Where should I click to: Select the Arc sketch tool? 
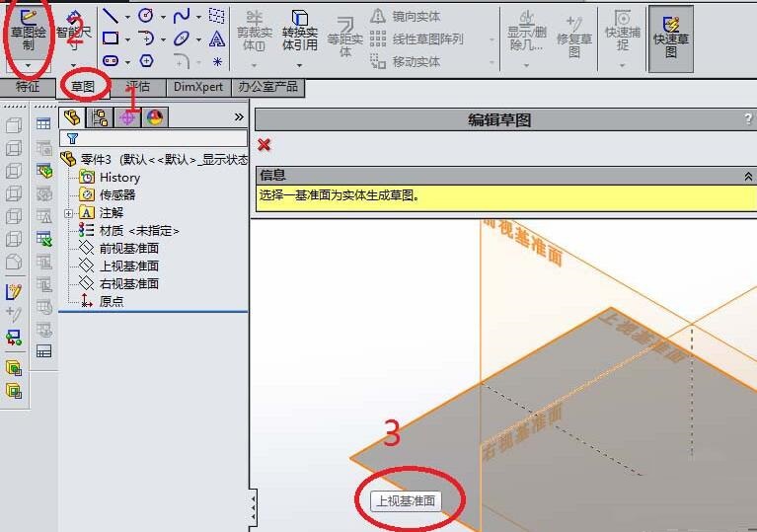point(146,38)
